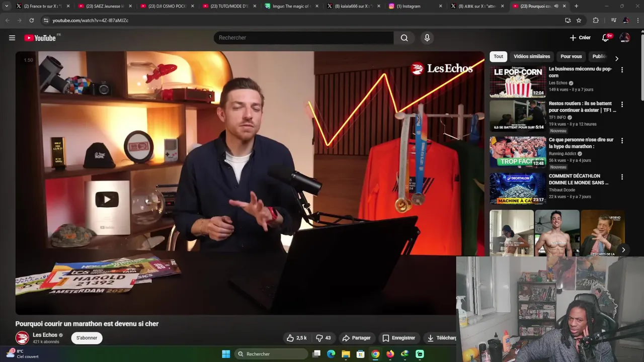The width and height of the screenshot is (644, 362).
Task: Open a new Chrome tab
Action: [x=576, y=6]
